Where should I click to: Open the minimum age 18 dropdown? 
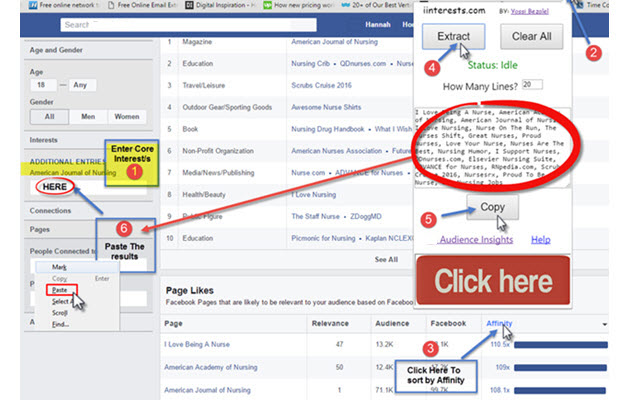coord(43,85)
